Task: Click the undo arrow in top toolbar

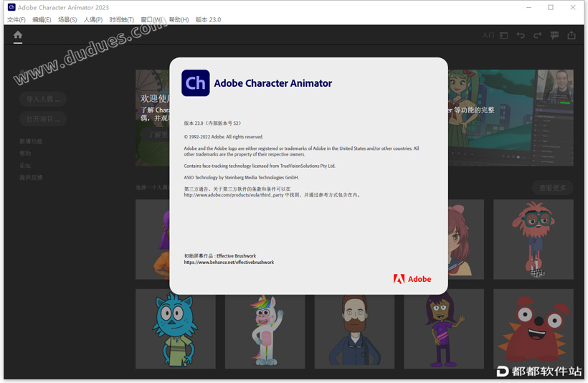Action: click(x=521, y=35)
